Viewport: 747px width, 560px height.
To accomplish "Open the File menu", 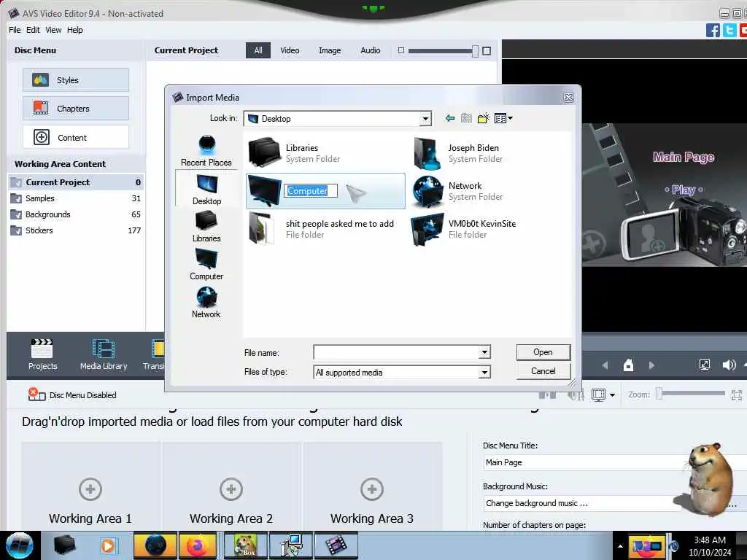I will (15, 30).
